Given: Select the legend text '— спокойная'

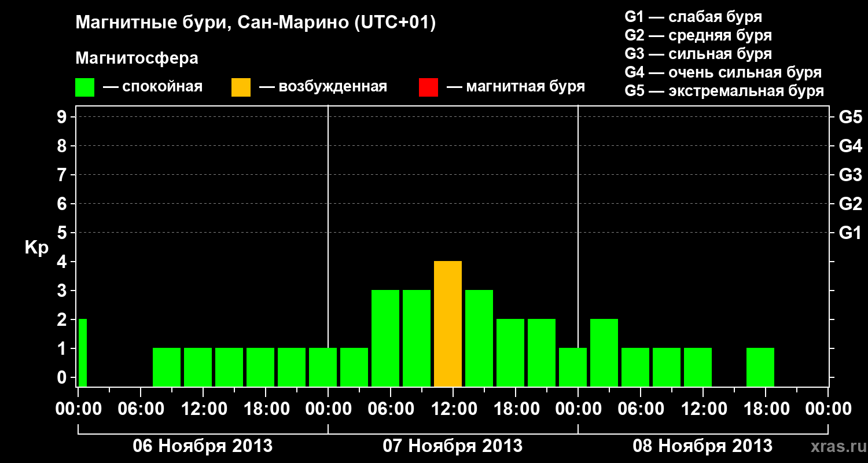Looking at the screenshot, I should point(153,87).
